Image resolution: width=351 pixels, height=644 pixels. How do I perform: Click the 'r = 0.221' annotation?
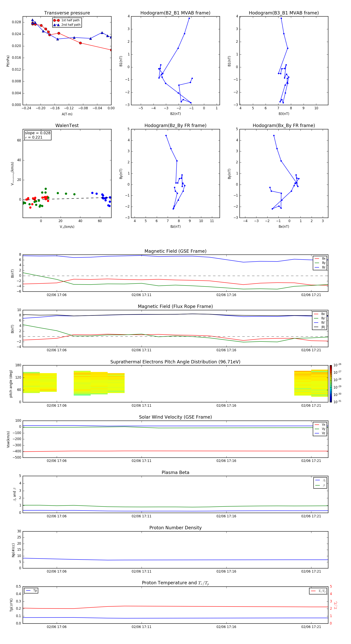tap(34, 137)
